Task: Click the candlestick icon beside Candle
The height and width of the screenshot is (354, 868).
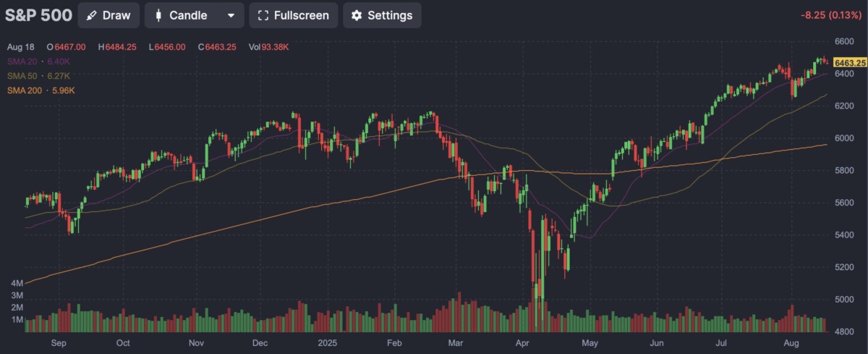Action: click(x=158, y=15)
